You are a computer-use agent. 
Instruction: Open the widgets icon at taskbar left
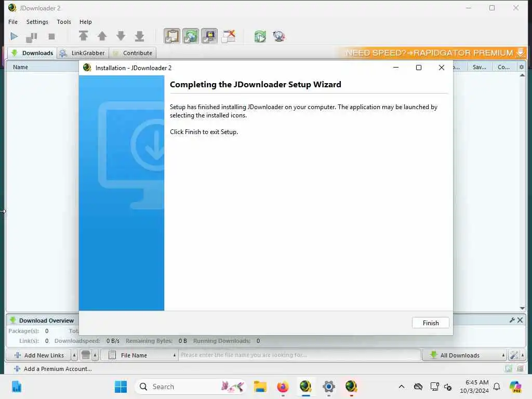click(16, 387)
